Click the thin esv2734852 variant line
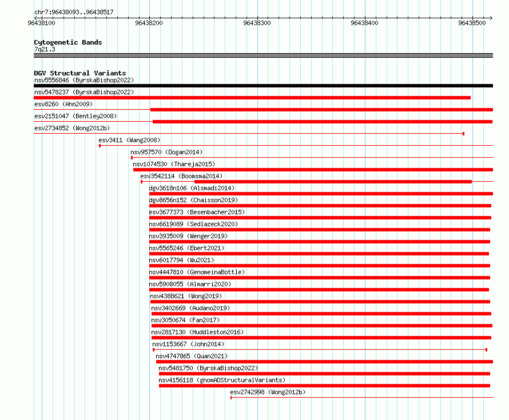Screen dimensions: 509x420 pyautogui.click(x=249, y=133)
